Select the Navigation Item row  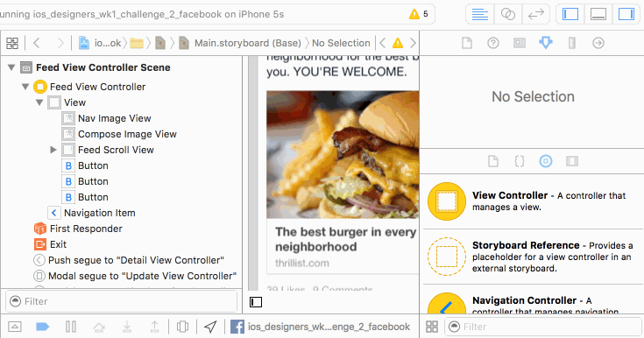[92, 213]
